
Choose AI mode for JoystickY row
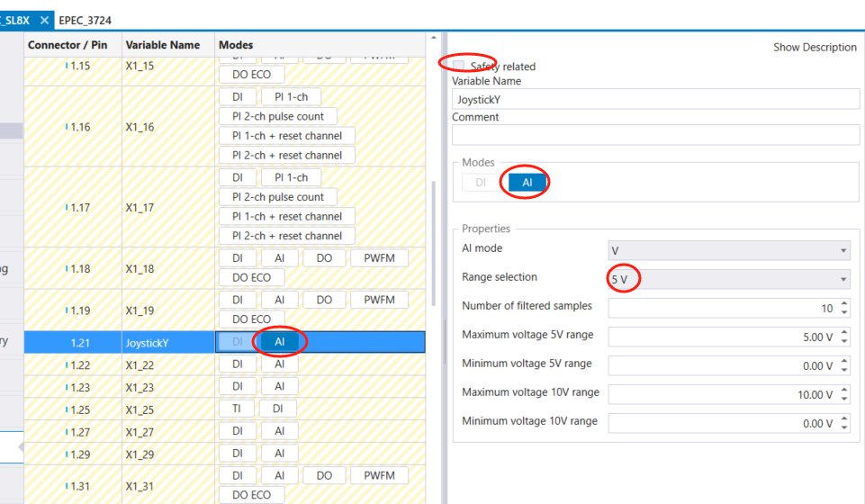point(280,342)
